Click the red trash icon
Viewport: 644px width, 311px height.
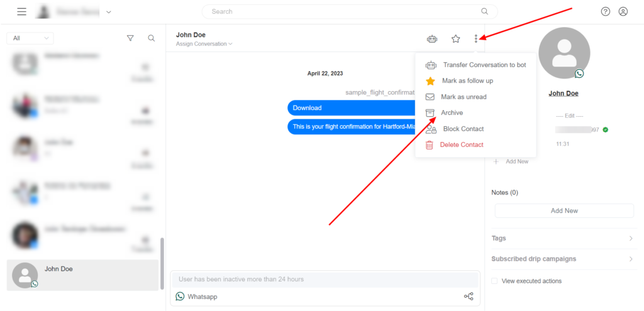coord(429,145)
